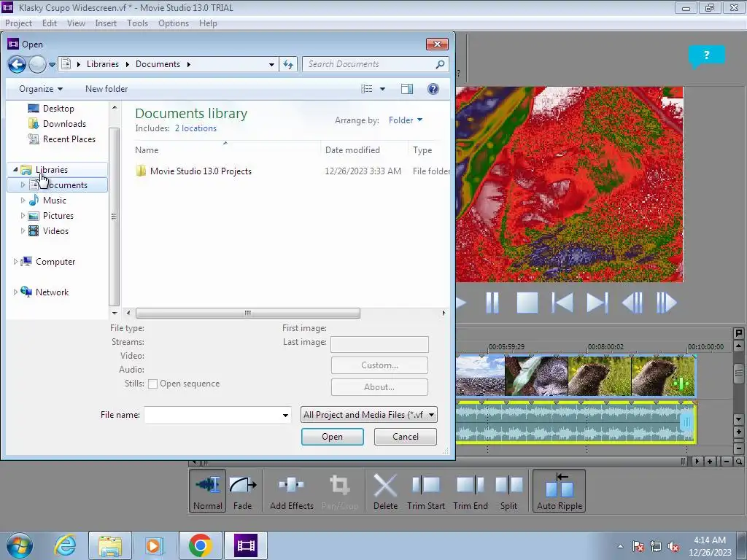Click the Delete tool icon

point(385,491)
